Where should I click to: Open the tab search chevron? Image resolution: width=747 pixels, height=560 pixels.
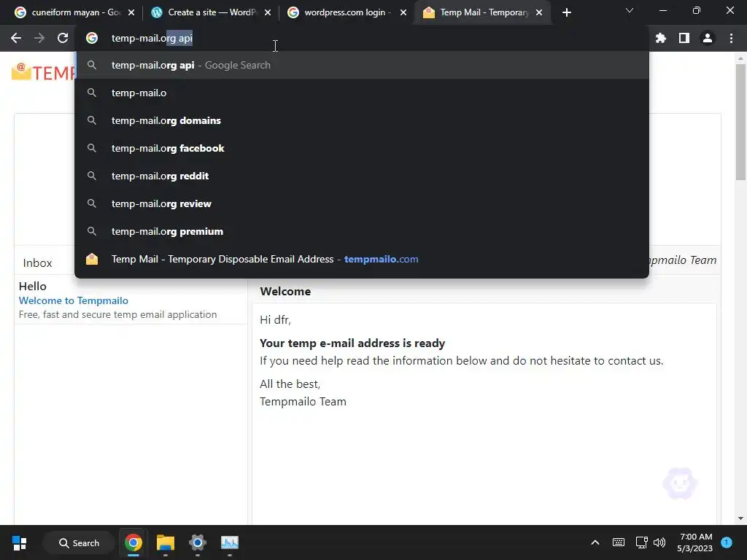click(630, 10)
